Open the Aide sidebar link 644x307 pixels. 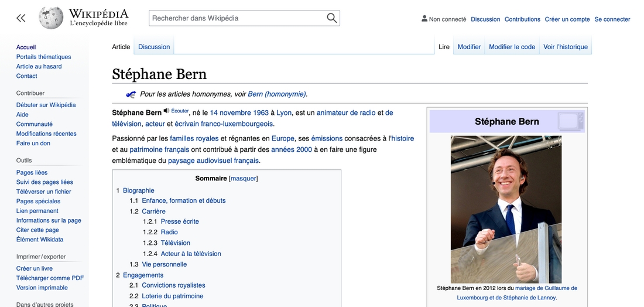pos(22,114)
